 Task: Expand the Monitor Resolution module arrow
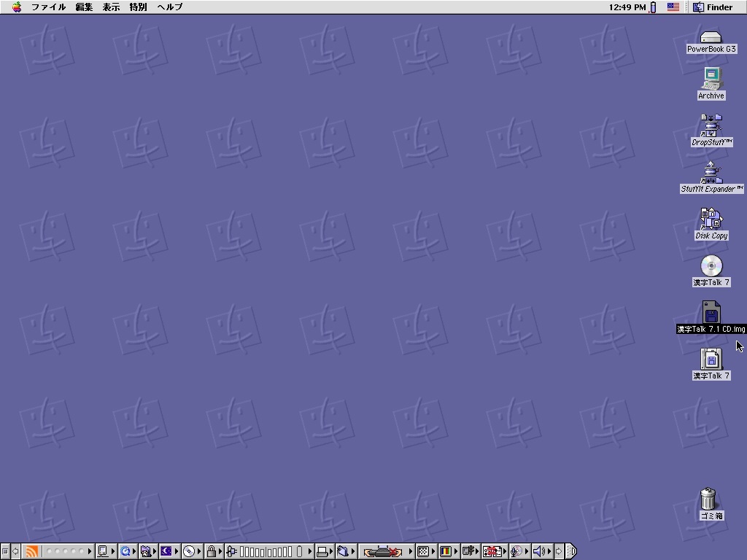click(433, 551)
